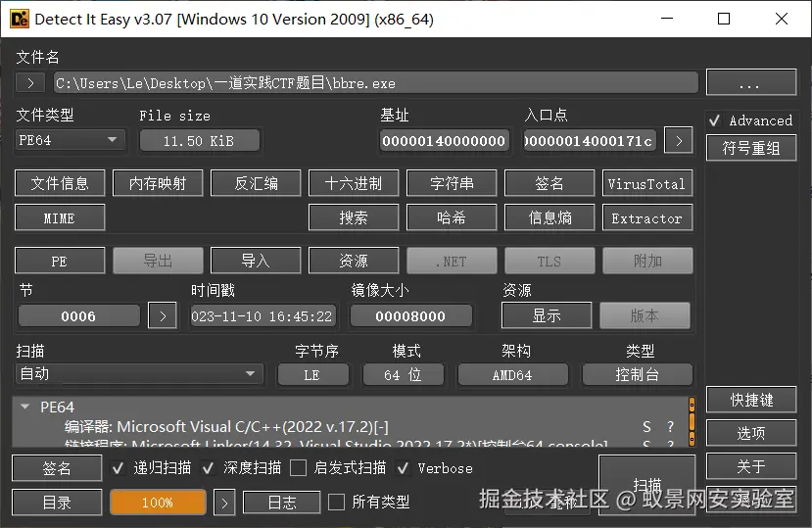Click the file path input field
This screenshot has height=528, width=812.
[376, 83]
